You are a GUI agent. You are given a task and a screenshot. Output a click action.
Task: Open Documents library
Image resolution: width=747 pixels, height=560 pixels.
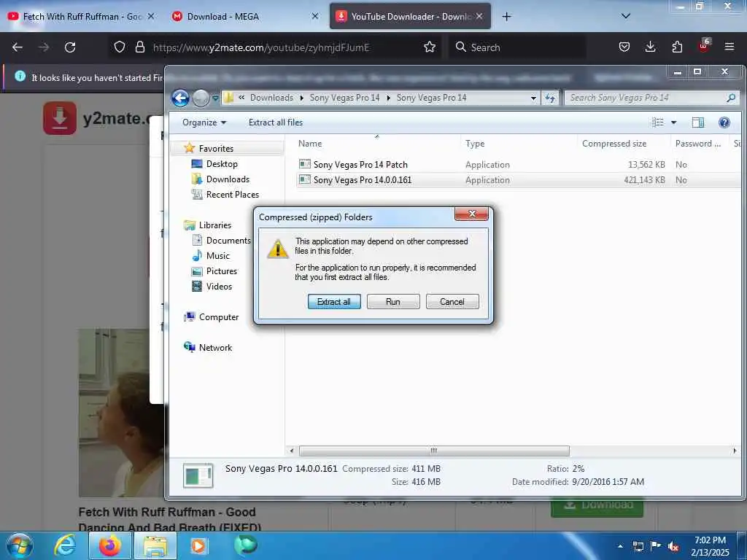coord(228,241)
